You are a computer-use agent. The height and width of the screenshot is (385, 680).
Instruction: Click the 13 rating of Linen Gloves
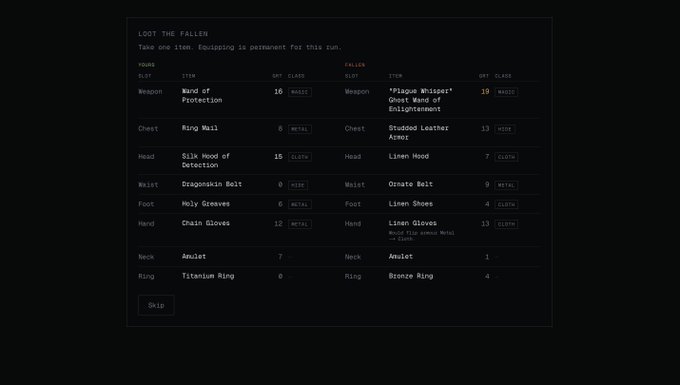tap(485, 224)
